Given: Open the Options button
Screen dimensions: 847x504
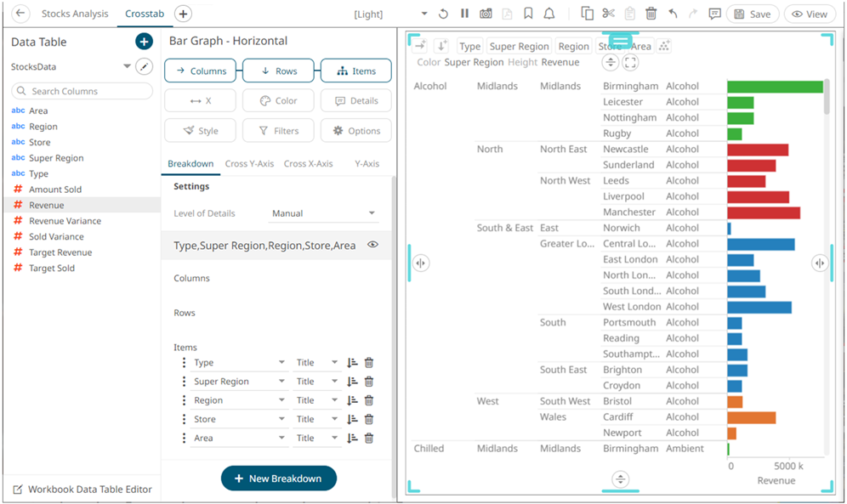Looking at the screenshot, I should [356, 131].
